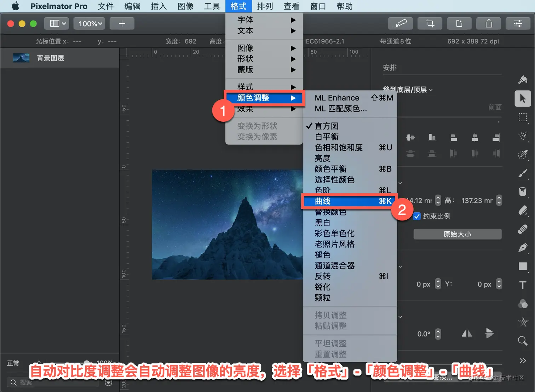
Task: Open the 移到底层/顶层 dropdown
Action: pyautogui.click(x=408, y=90)
